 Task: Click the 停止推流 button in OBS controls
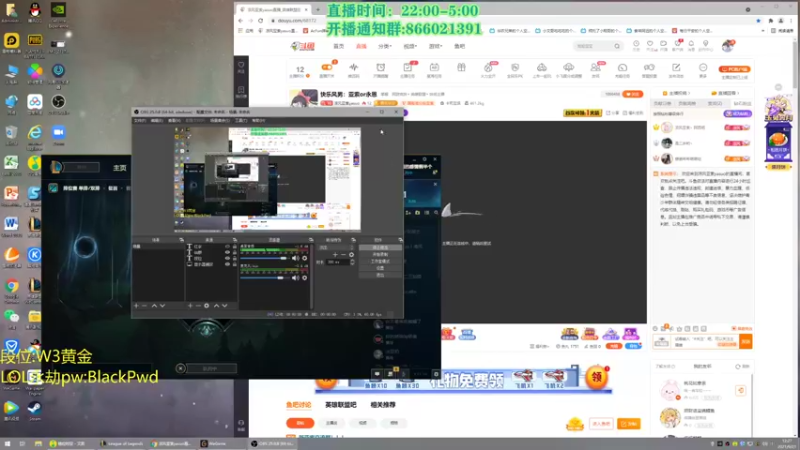point(380,247)
